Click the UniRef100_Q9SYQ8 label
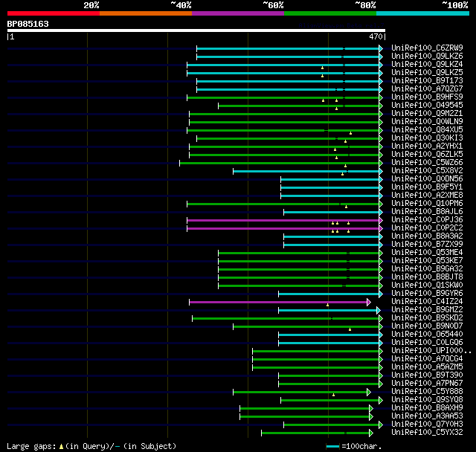476x452 pixels. pyautogui.click(x=427, y=400)
